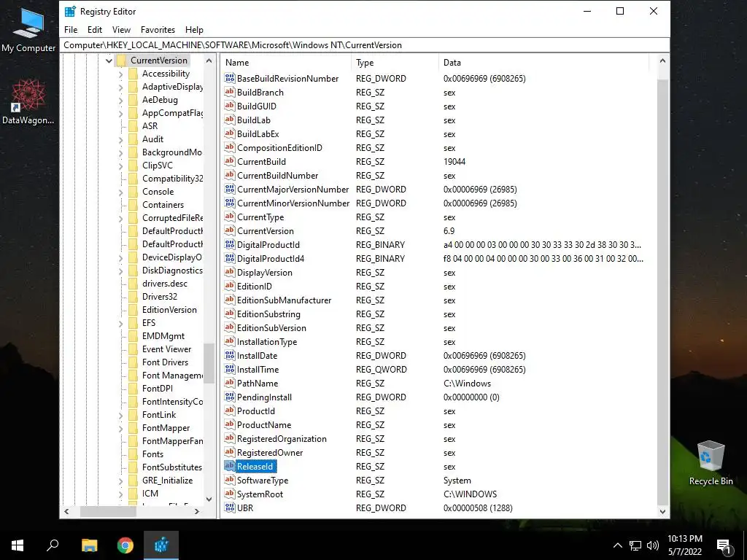Click the BaseBuildRevisionNumber DWORD value icon
Screen dimensions: 747x560
click(230, 79)
